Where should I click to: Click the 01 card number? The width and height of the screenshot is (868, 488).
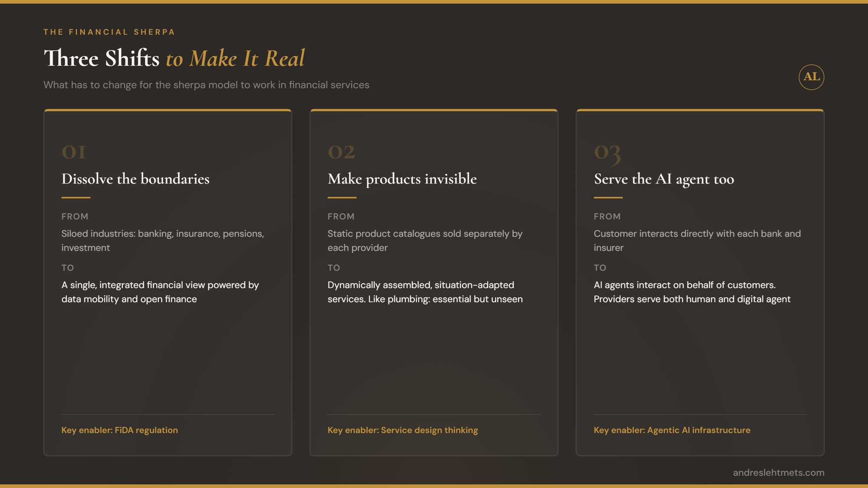[x=74, y=152]
